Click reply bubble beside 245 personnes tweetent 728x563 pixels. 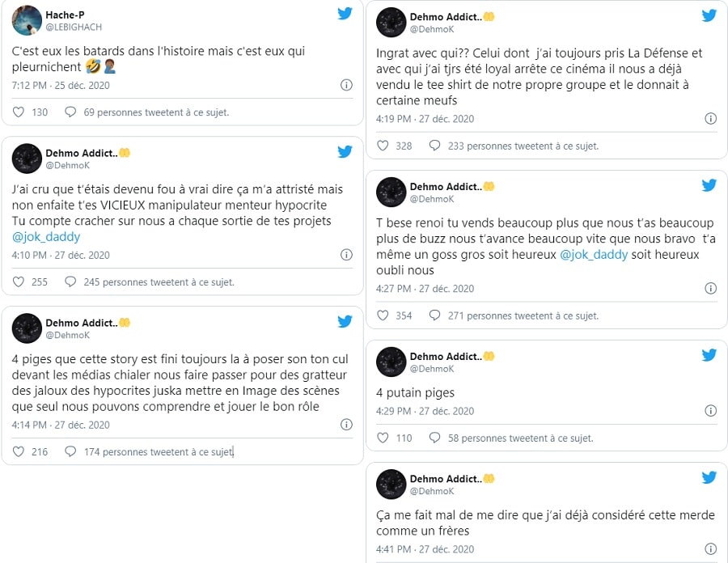(x=70, y=281)
